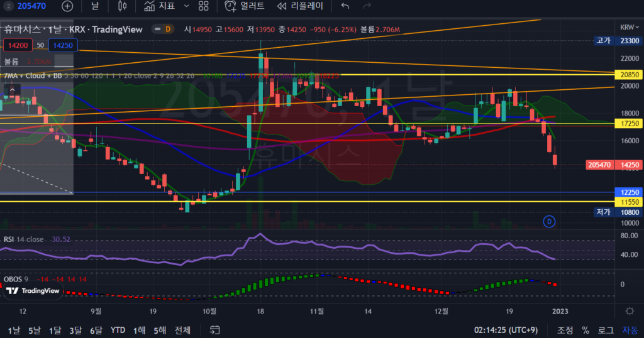Click the add symbol compare plus icon
The width and height of the screenshot is (644, 338).
tap(67, 6)
